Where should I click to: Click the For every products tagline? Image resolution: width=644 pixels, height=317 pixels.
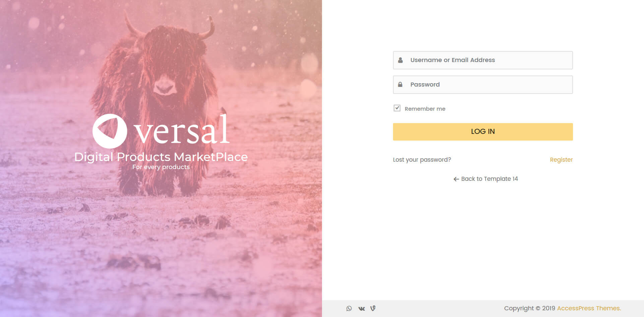coord(161,167)
